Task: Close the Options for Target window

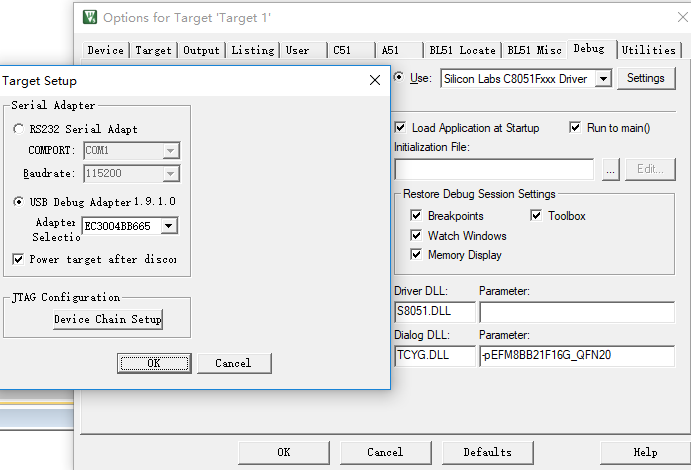Action: pyautogui.click(x=683, y=17)
